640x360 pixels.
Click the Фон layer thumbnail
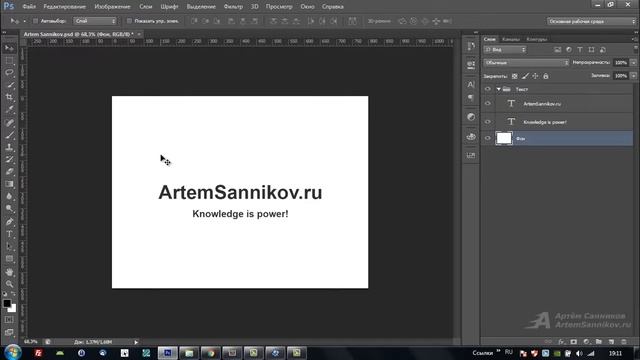pyautogui.click(x=504, y=138)
